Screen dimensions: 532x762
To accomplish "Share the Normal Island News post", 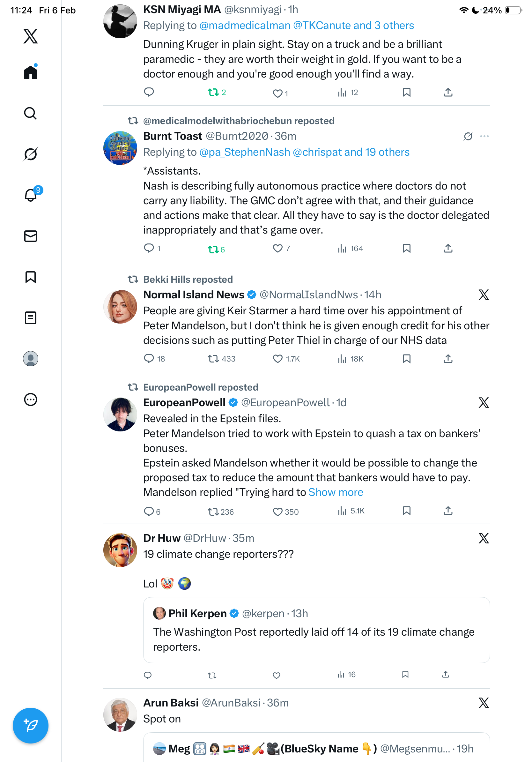I will pyautogui.click(x=448, y=359).
